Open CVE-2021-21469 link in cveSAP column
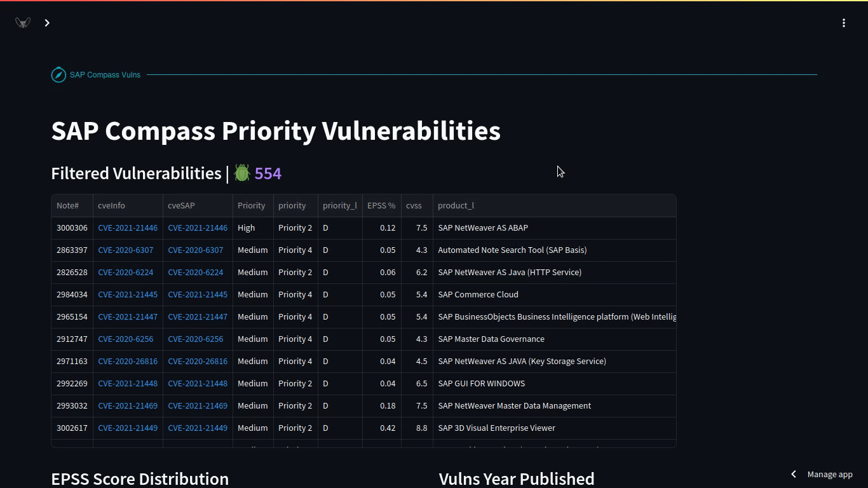This screenshot has height=488, width=868. 198,406
